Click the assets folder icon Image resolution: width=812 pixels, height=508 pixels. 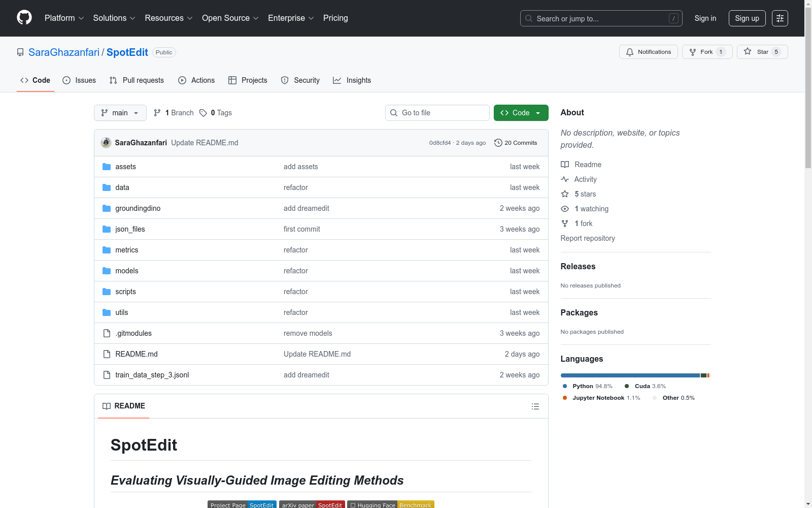point(107,167)
